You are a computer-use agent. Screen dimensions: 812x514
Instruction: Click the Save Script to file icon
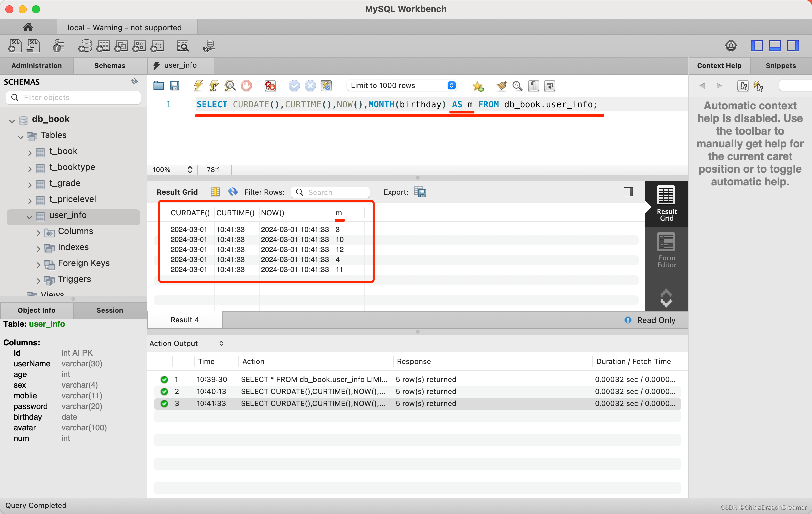click(175, 86)
